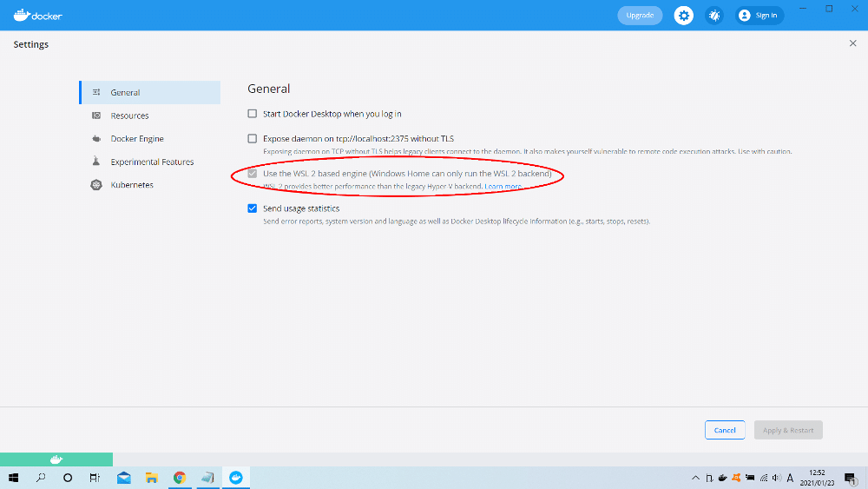The height and width of the screenshot is (489, 868).
Task: Enable Start Docker Desktop when you log in
Action: 253,114
